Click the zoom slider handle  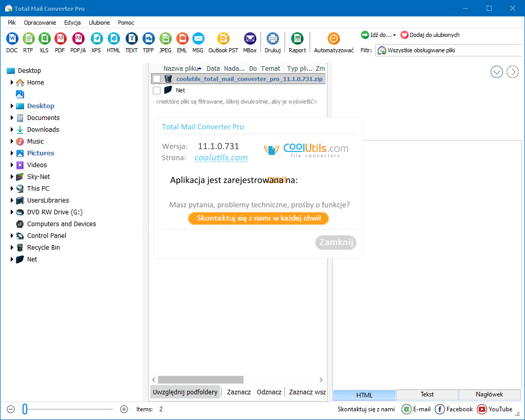point(25,409)
